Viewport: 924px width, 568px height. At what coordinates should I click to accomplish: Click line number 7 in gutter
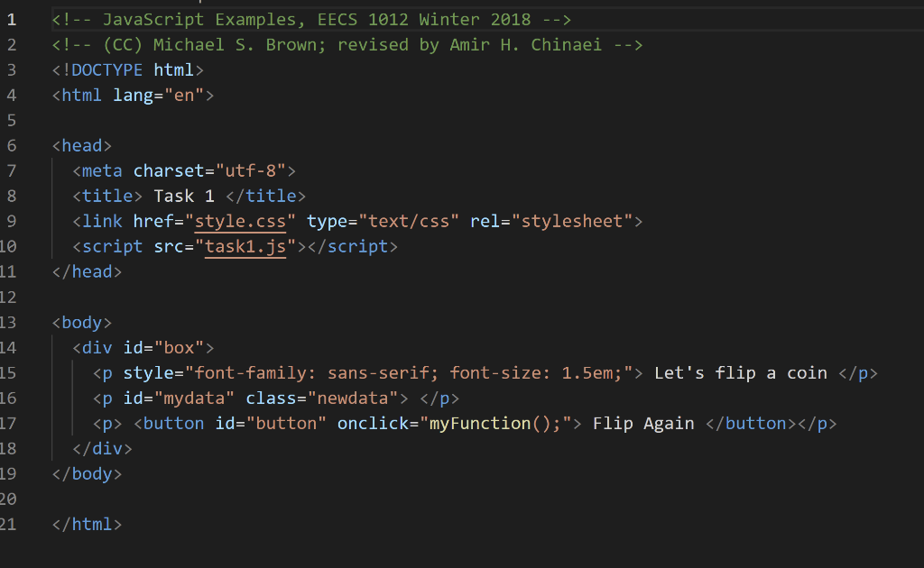coord(12,170)
